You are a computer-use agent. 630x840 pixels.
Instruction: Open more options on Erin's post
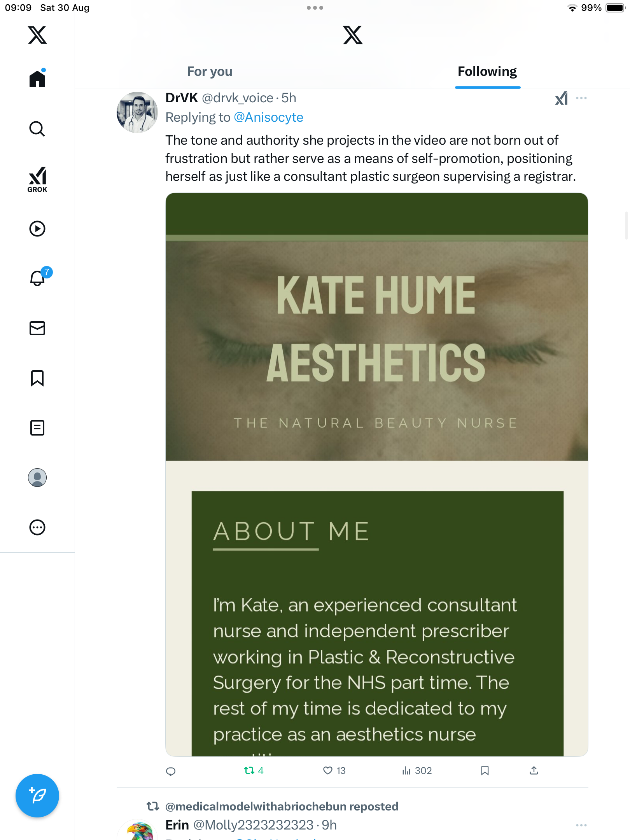click(581, 825)
